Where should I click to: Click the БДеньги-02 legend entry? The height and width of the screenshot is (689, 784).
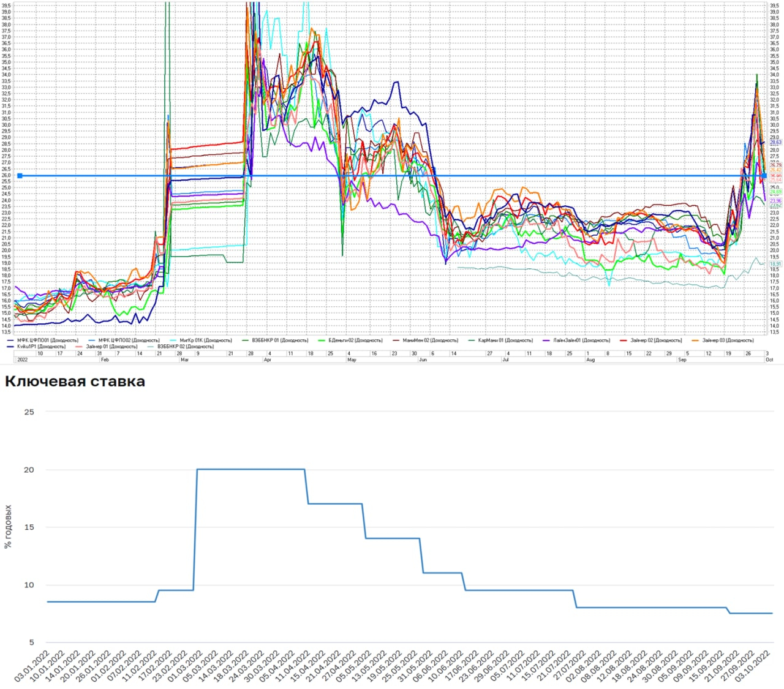click(x=350, y=340)
